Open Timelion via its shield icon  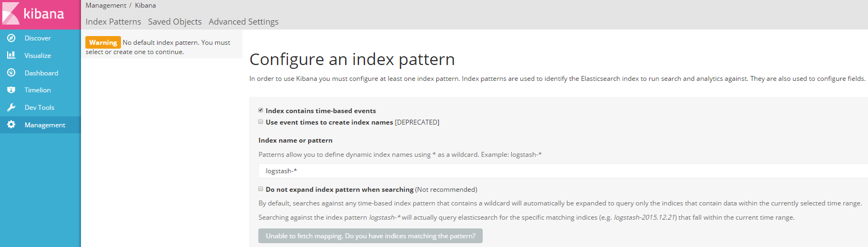click(x=11, y=90)
